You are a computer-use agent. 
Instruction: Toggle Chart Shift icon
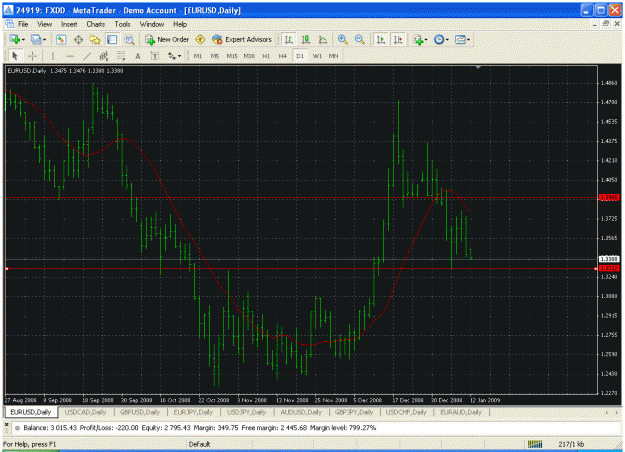click(x=398, y=39)
